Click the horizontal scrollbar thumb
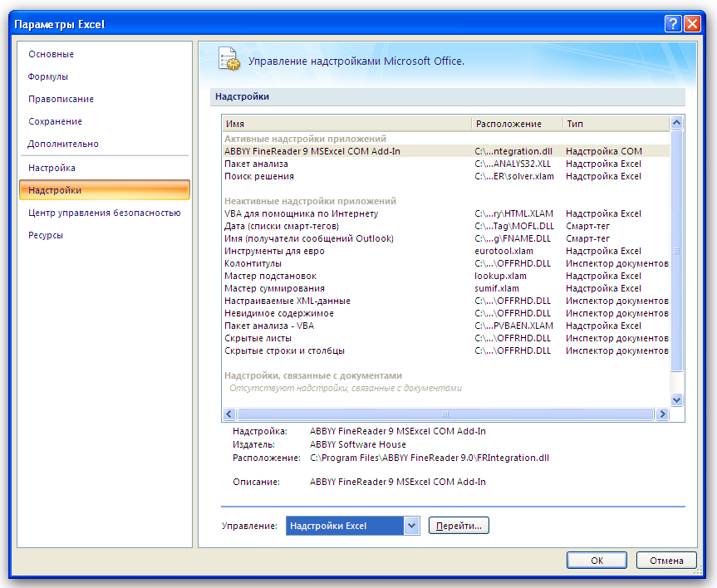The height and width of the screenshot is (588, 717). [445, 414]
